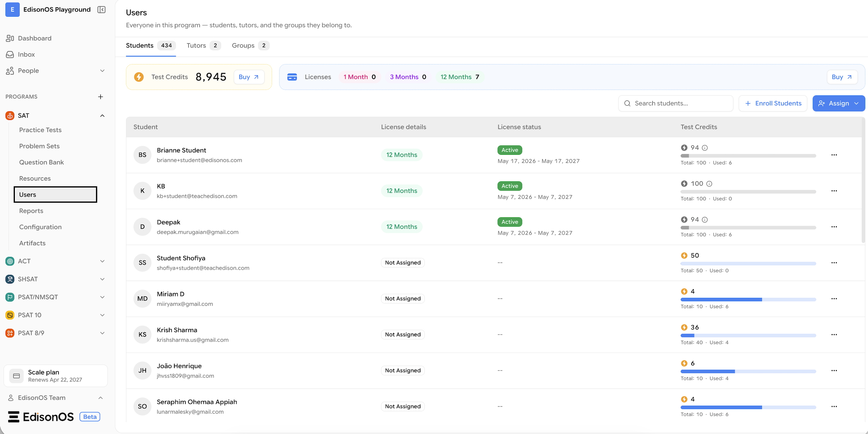Expand the ACT program chevron

(x=102, y=261)
